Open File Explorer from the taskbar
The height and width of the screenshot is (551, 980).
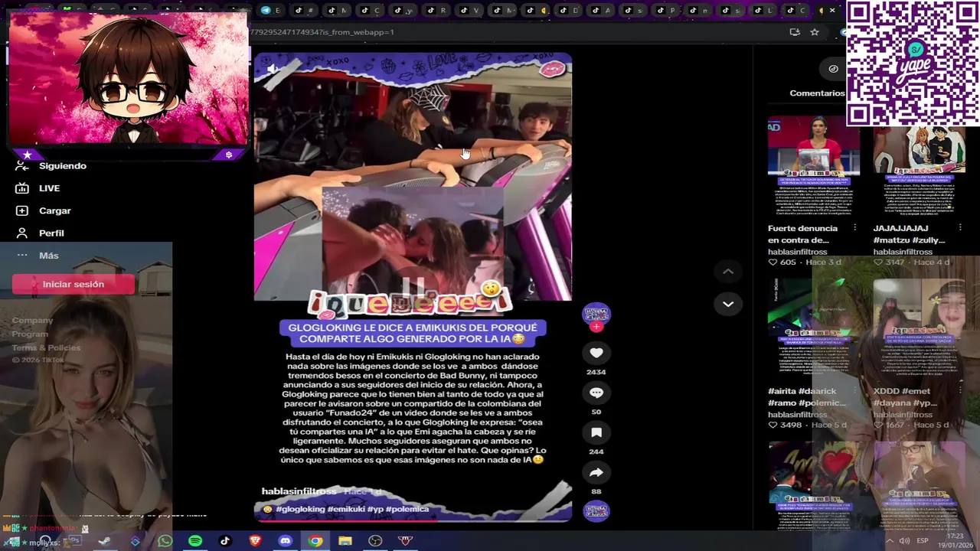(345, 541)
